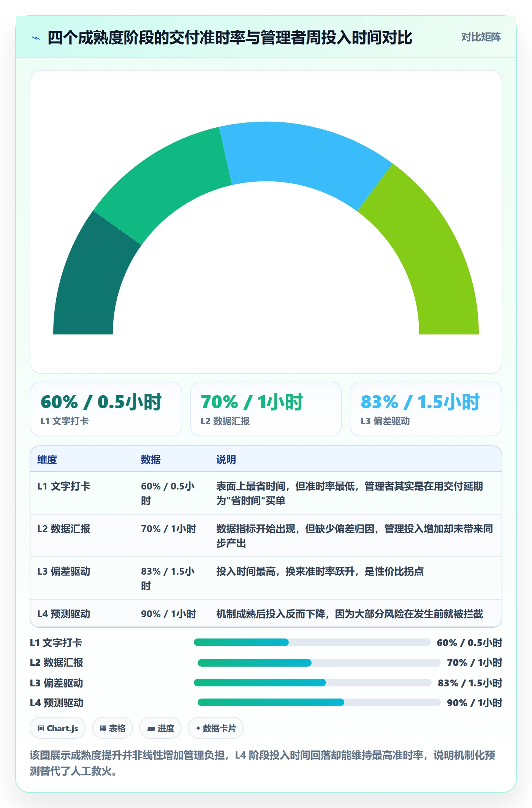
Task: Click the 维度 column header
Action: click(x=47, y=459)
